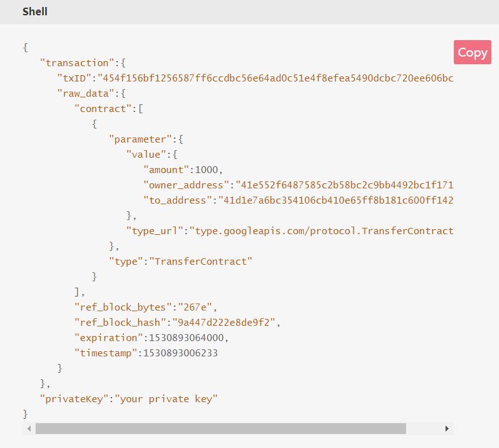The width and height of the screenshot is (499, 448).
Task: Click the amount value 1000
Action: pyautogui.click(x=206, y=169)
